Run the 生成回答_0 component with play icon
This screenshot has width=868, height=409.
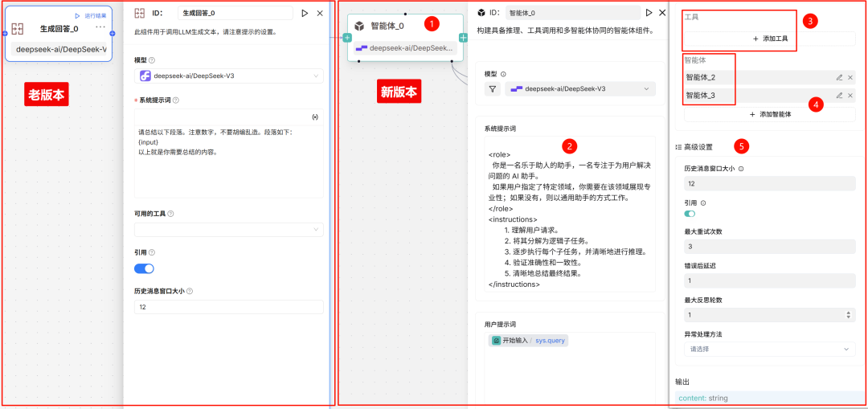(305, 14)
